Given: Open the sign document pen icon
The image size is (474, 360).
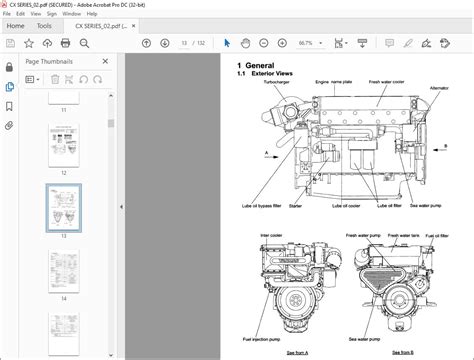Looking at the screenshot, I should [x=426, y=43].
